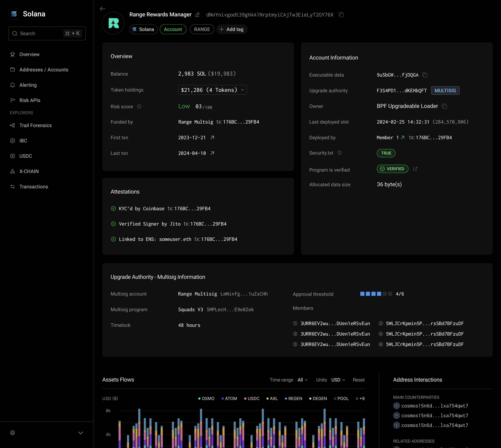This screenshot has width=501, height=448.
Task: Click the Add tag button
Action: tap(232, 29)
